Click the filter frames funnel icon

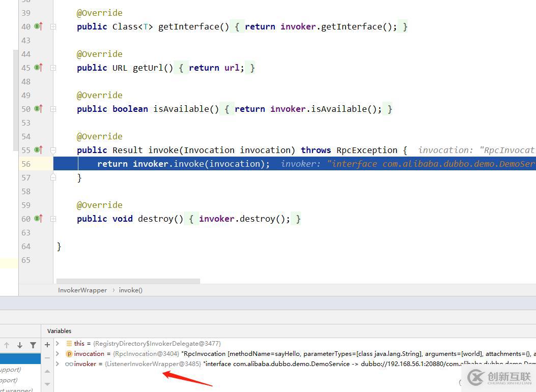point(33,345)
